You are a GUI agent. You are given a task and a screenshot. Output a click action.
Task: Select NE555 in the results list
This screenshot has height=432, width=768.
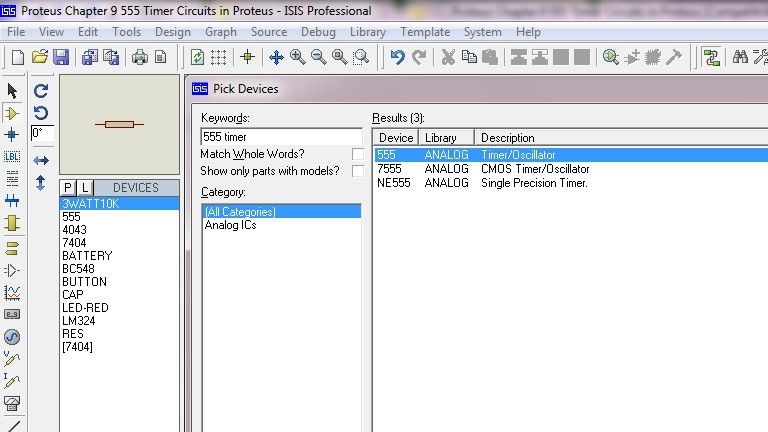[393, 183]
